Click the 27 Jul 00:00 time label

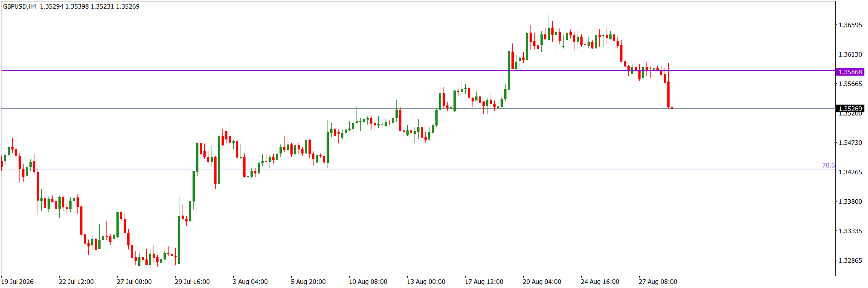134,282
